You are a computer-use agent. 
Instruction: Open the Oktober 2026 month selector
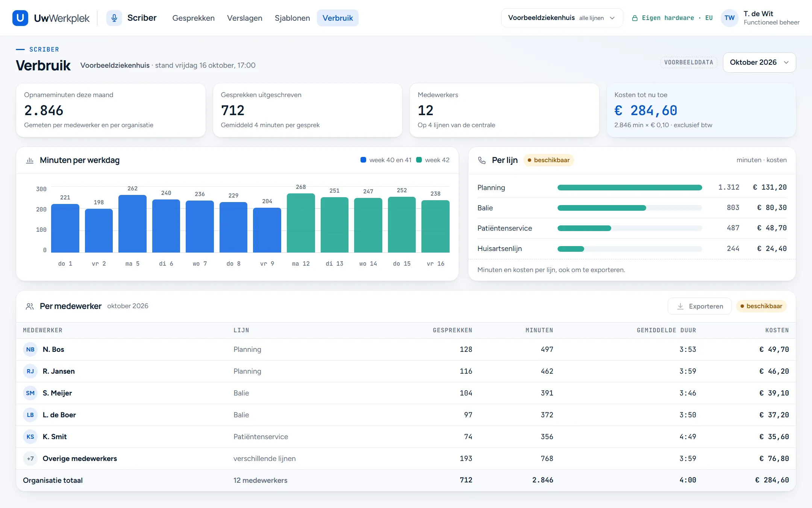(759, 62)
